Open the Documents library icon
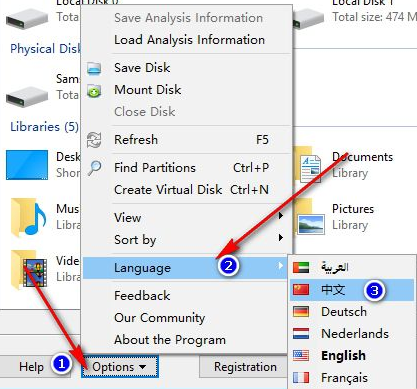 click(x=308, y=166)
